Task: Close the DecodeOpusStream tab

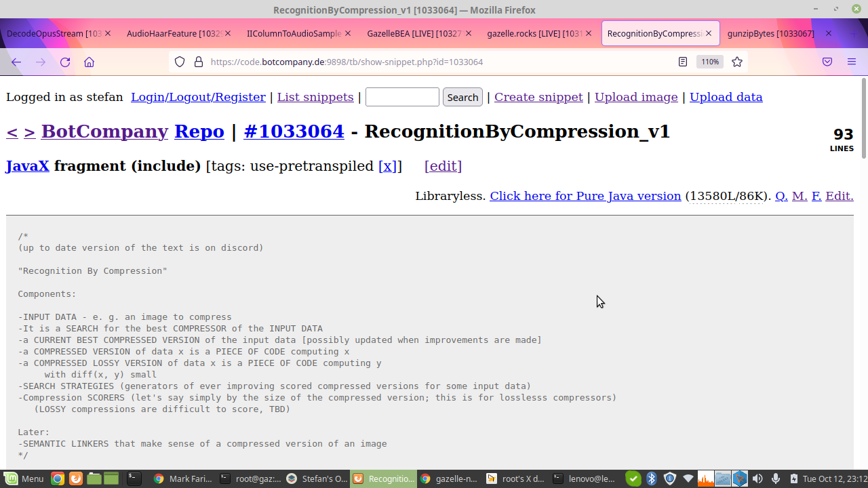Action: point(108,33)
